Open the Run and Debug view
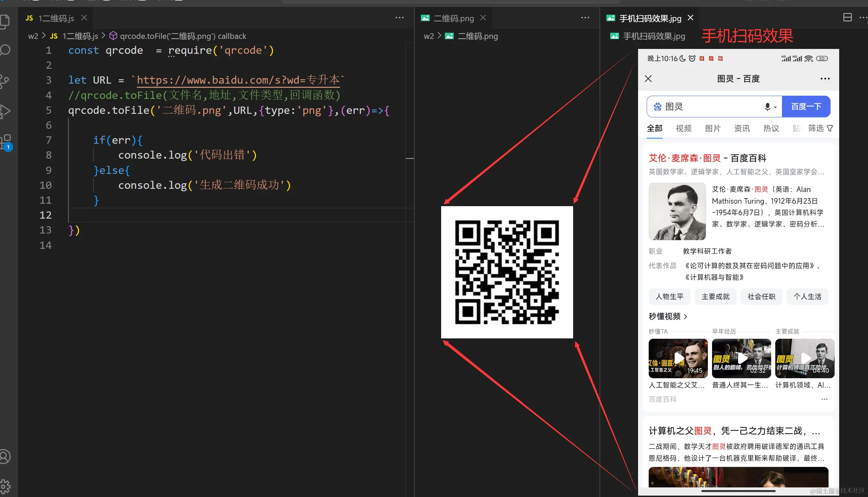 [5, 111]
